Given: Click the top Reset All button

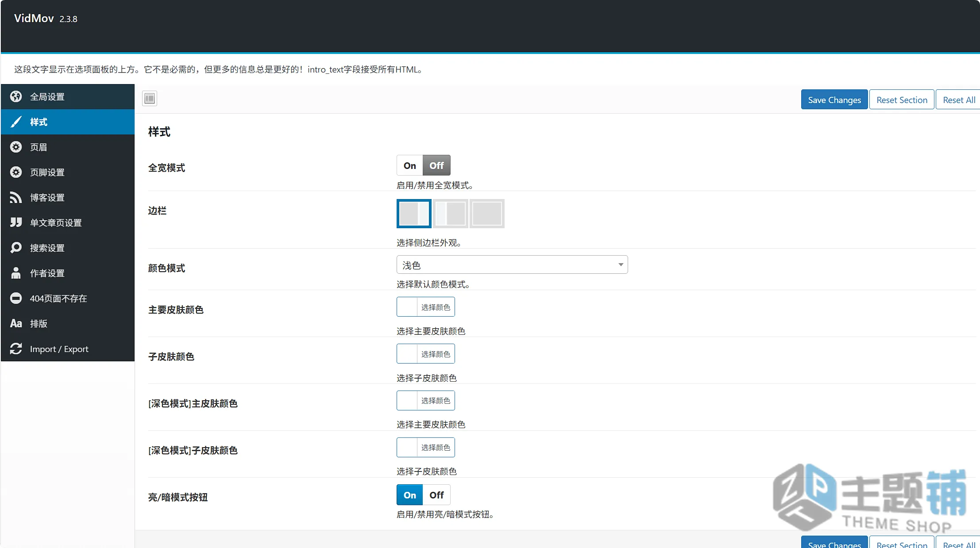Looking at the screenshot, I should pyautogui.click(x=959, y=100).
